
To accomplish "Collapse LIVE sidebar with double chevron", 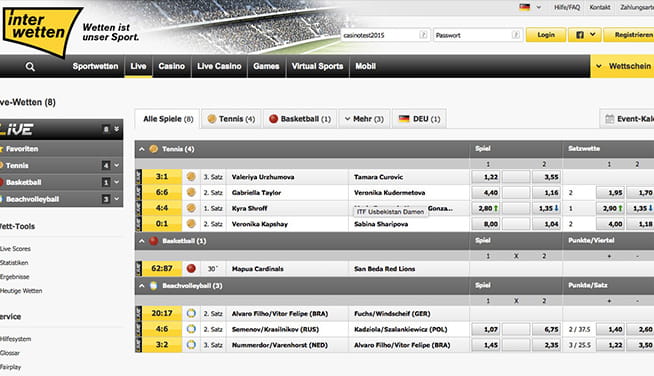I will (x=116, y=129).
